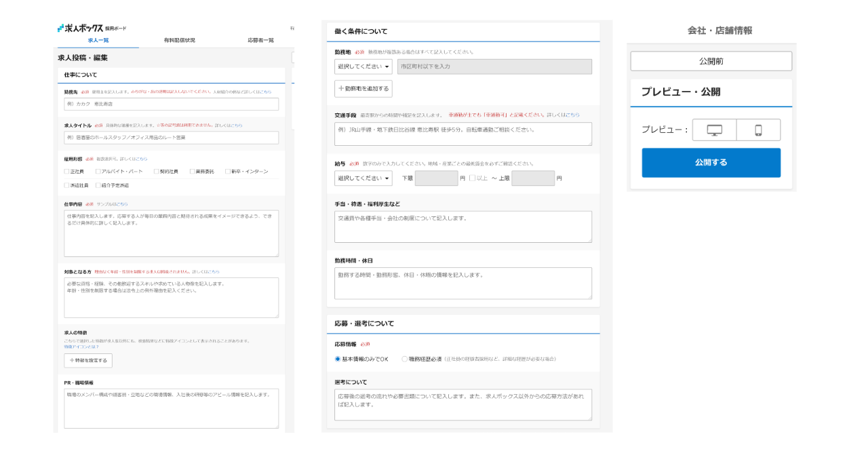Image resolution: width=868 pixels, height=449 pixels.
Task: Check the 正社員 employment type
Action: point(67,172)
